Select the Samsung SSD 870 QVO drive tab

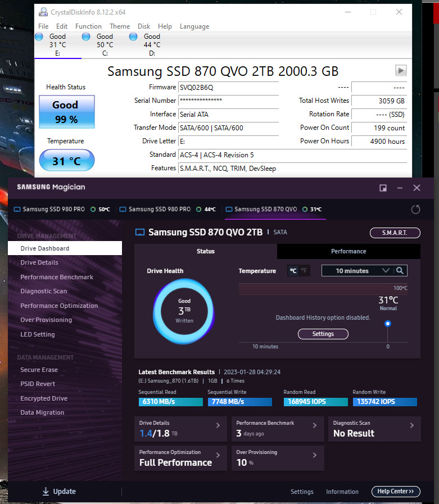275,209
